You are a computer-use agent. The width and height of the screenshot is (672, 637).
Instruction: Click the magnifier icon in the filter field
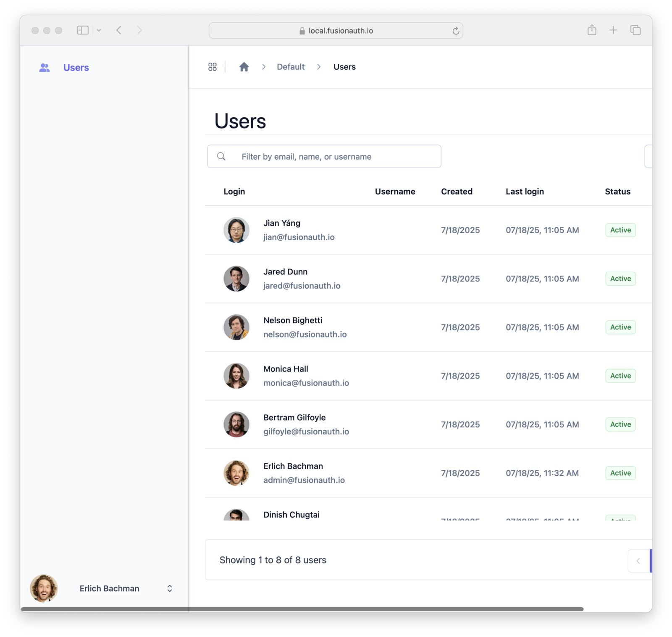(x=221, y=156)
